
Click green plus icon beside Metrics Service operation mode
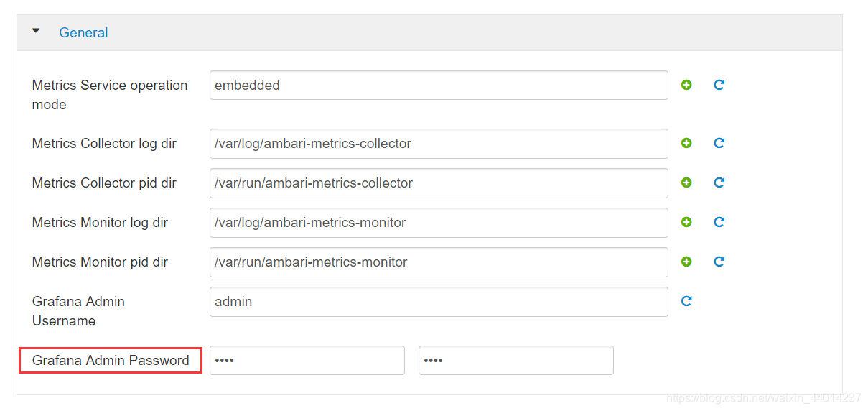(686, 85)
